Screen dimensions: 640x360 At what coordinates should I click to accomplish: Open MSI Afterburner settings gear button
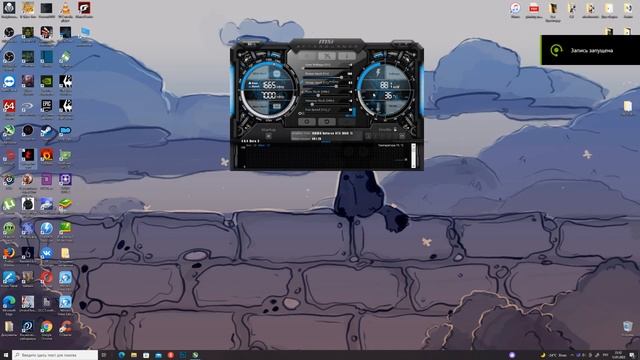point(307,122)
